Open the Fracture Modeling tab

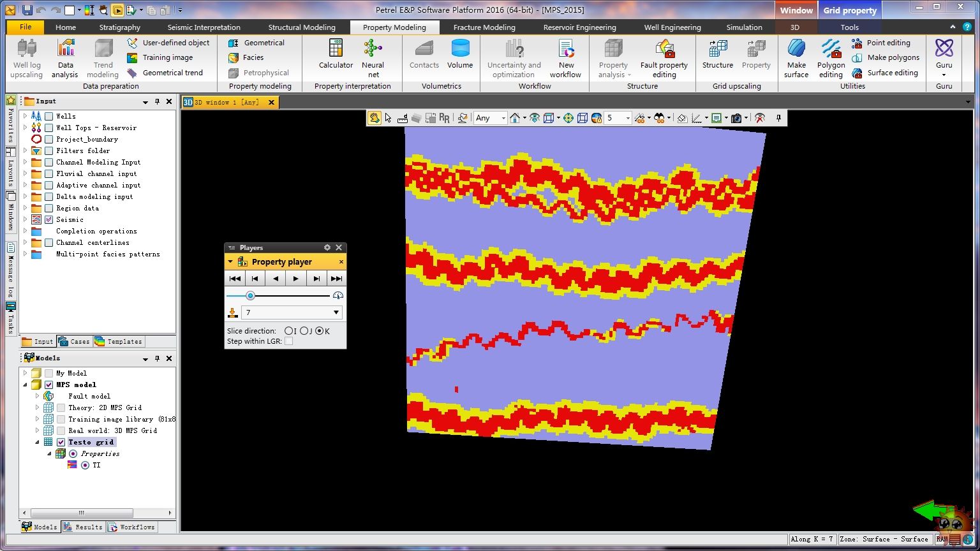tap(484, 27)
